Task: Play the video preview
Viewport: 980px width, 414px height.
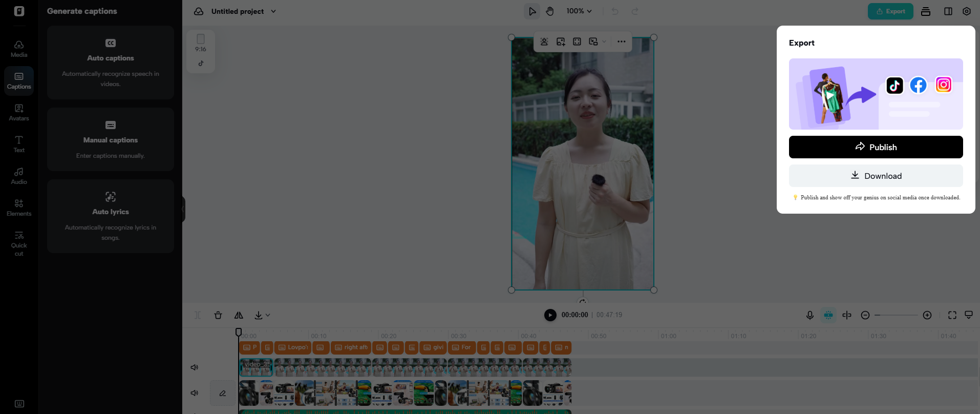Action: 550,315
